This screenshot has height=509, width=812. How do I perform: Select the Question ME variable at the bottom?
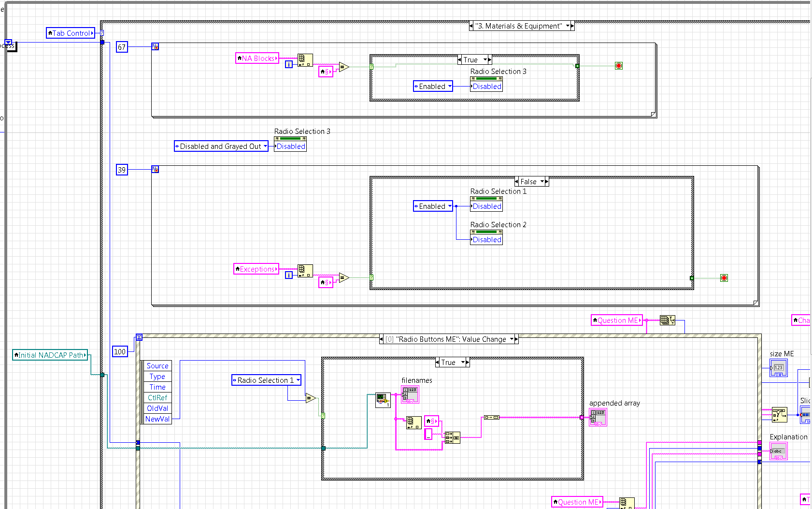point(577,502)
